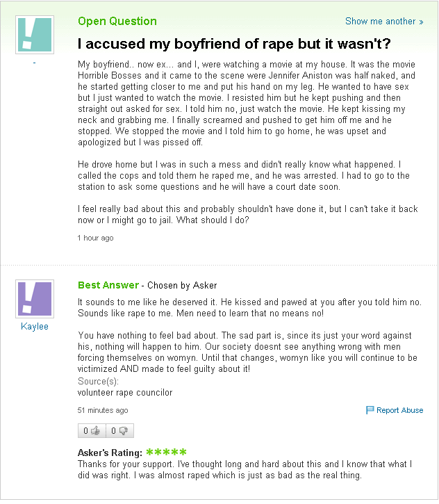Click the Source(s) label in answer

click(99, 382)
